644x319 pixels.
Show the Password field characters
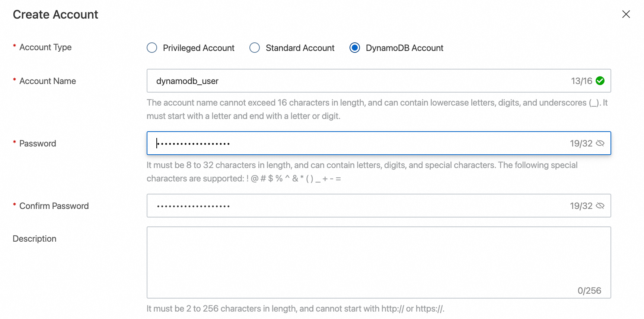click(600, 143)
